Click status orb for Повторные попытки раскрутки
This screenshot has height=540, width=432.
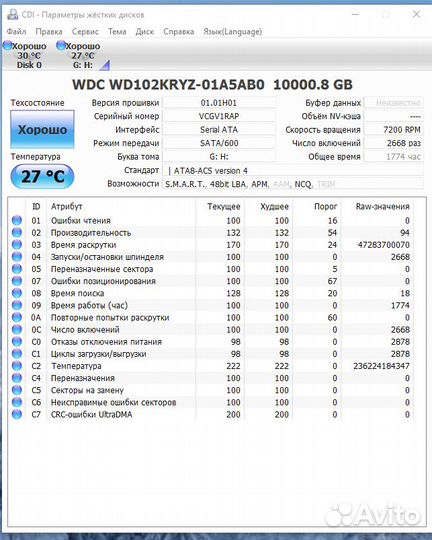coord(17,317)
